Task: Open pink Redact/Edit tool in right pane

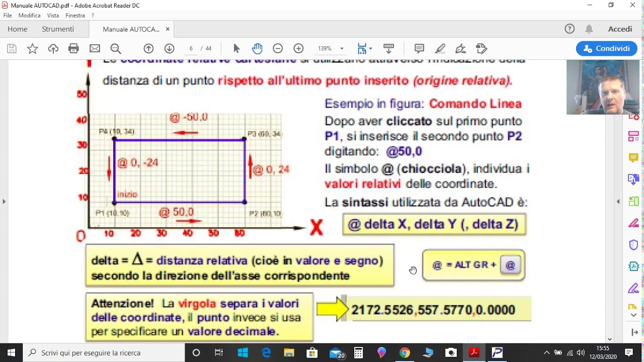Action: [x=633, y=223]
